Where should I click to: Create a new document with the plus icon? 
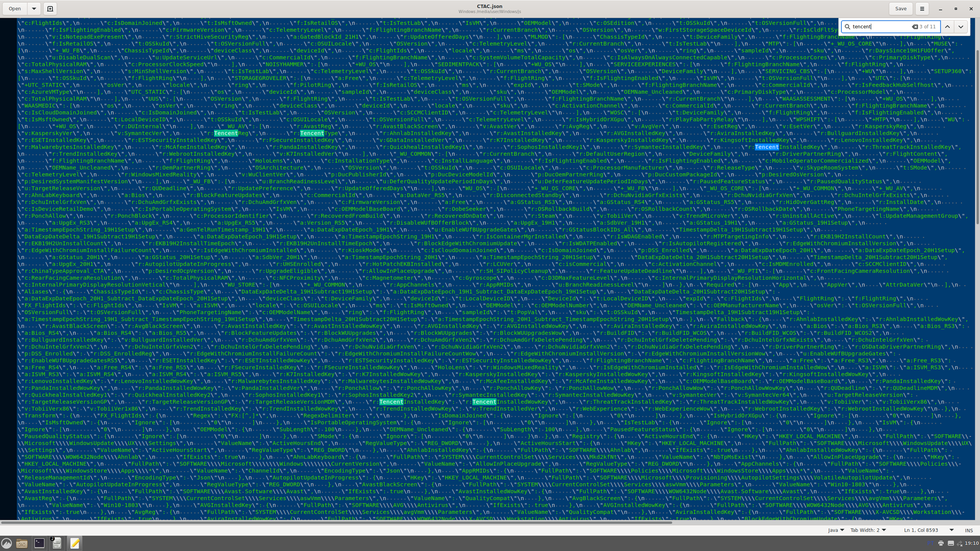(x=50, y=8)
